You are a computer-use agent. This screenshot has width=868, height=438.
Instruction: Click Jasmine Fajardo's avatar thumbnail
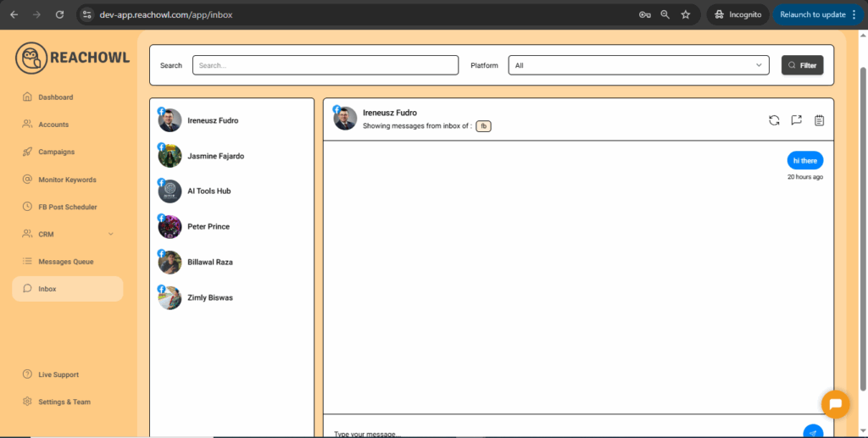(x=170, y=156)
